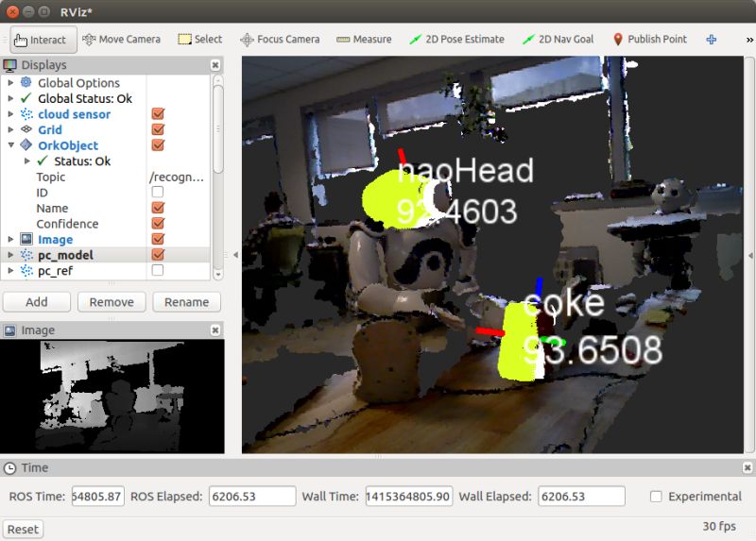This screenshot has height=541, width=756.
Task: Close the Time panel
Action: [747, 467]
